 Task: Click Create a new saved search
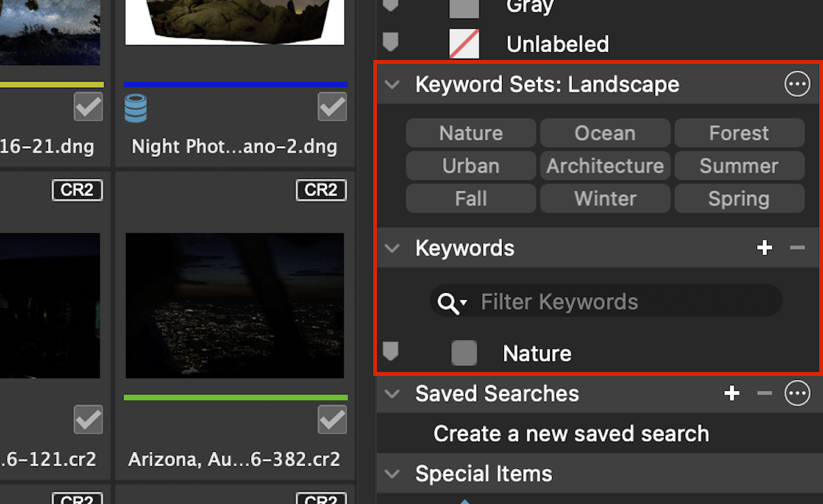(x=570, y=433)
